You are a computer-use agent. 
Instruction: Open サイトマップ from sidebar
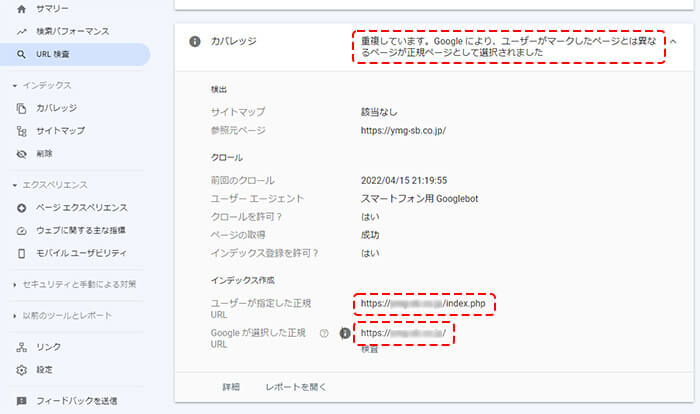(x=60, y=131)
